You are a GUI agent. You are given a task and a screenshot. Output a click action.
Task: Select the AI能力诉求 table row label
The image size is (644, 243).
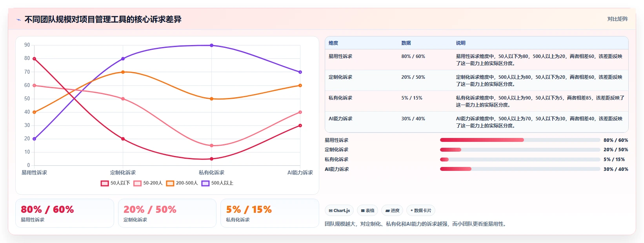tap(340, 119)
